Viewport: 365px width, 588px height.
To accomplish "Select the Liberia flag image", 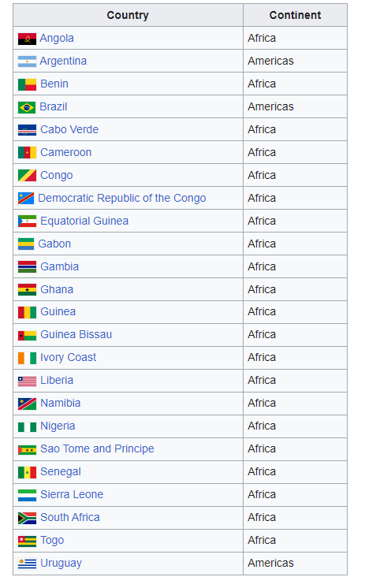I will click(x=27, y=381).
